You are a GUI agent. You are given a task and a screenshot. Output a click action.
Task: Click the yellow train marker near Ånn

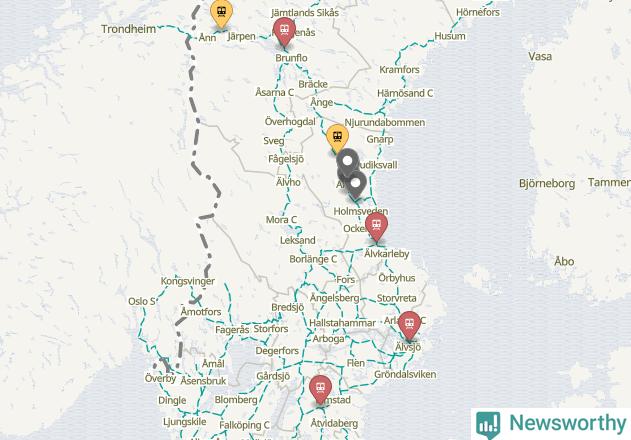[221, 13]
